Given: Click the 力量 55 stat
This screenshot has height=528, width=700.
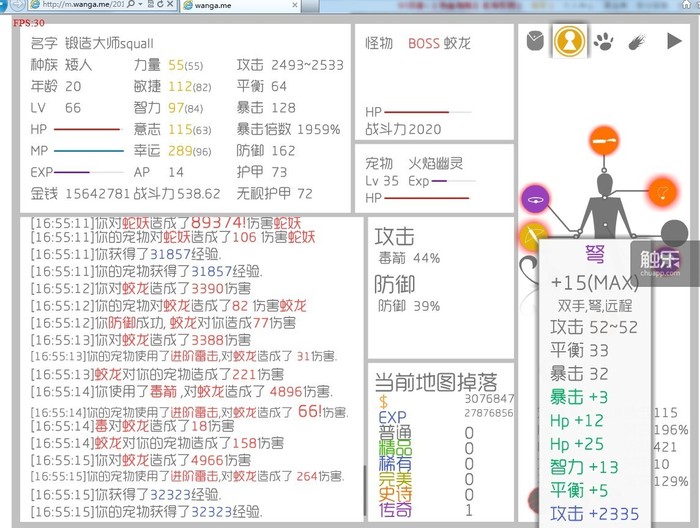Looking at the screenshot, I should tap(168, 65).
